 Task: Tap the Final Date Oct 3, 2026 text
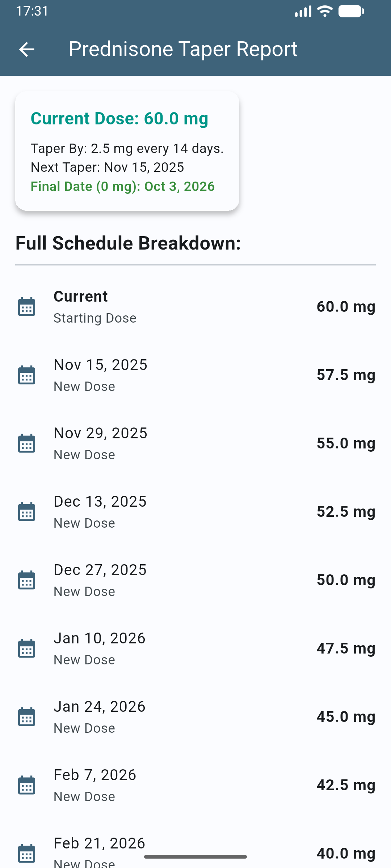pyautogui.click(x=123, y=187)
